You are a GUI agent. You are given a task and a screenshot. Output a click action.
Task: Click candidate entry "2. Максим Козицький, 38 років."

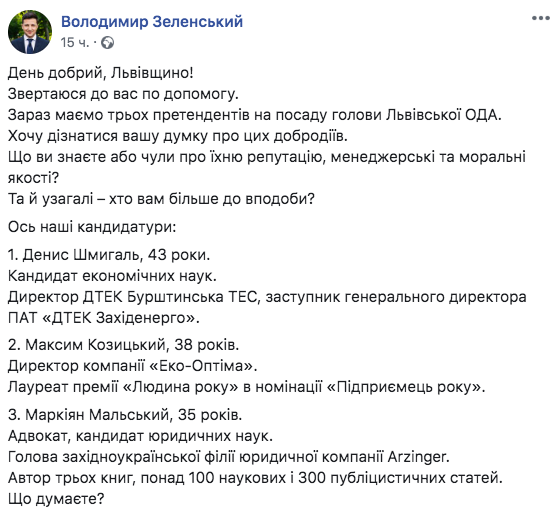[123, 345]
